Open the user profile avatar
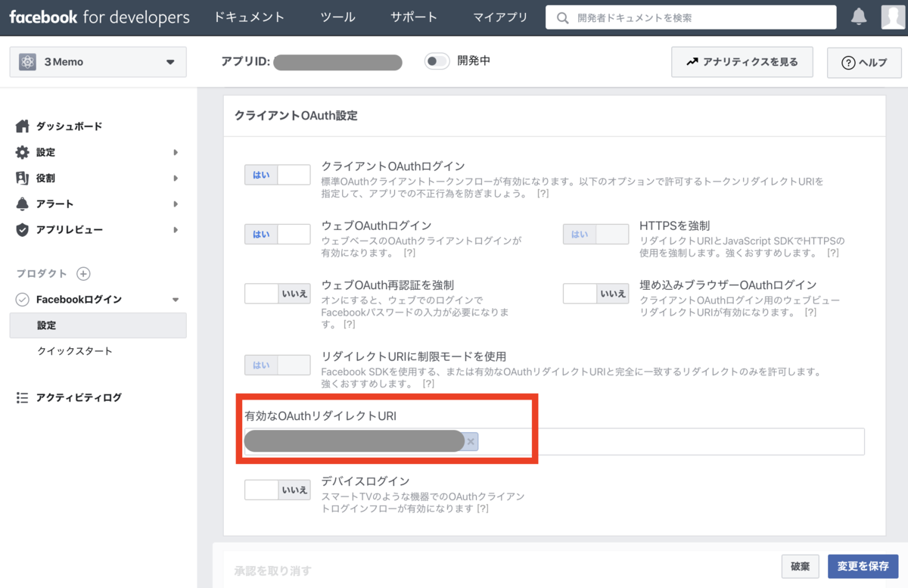This screenshot has height=588, width=908. [x=893, y=17]
